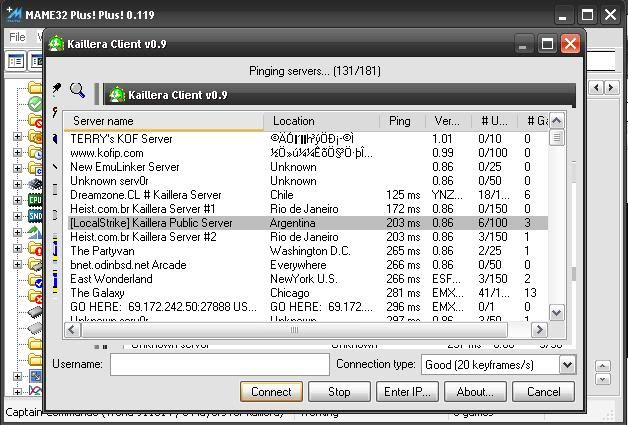Select "bnet.odinbsd.net Arcade" server row
The height and width of the screenshot is (425, 628).
(307, 265)
